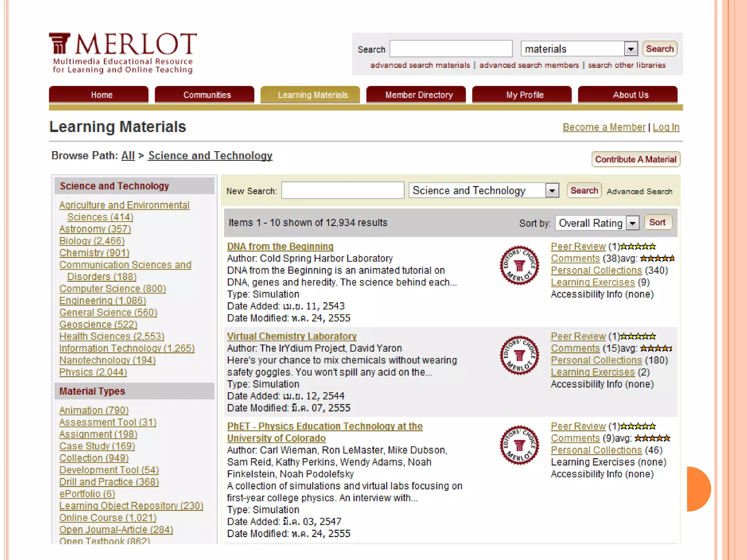Screen dimensions: 747x560
Task: Click Editors' Choice badge for DNA from the Beginning
Action: click(x=519, y=265)
